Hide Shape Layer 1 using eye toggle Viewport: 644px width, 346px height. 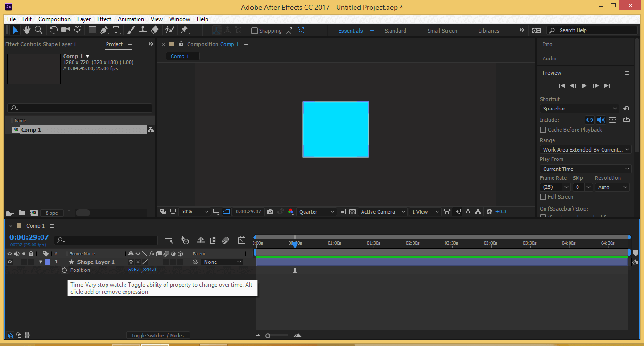click(9, 262)
